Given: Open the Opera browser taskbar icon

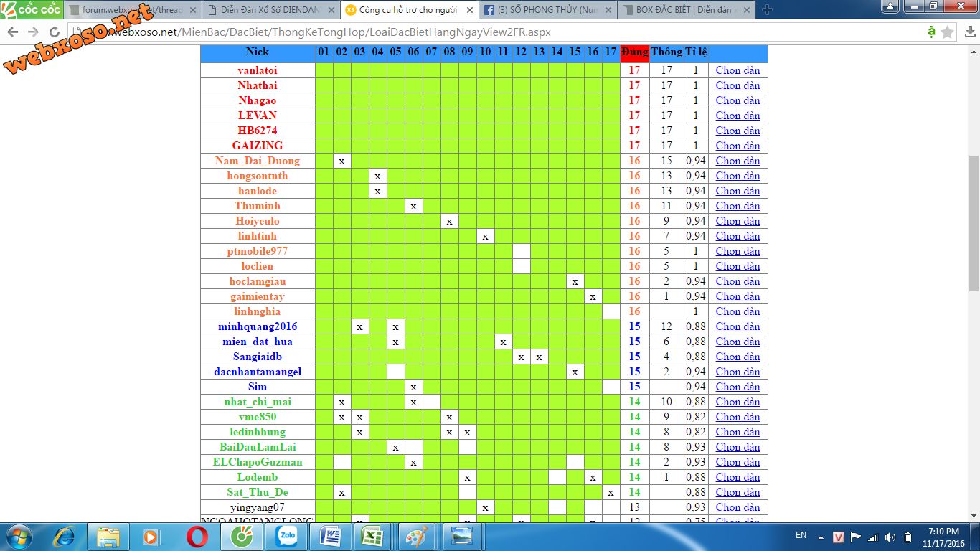Looking at the screenshot, I should (197, 536).
